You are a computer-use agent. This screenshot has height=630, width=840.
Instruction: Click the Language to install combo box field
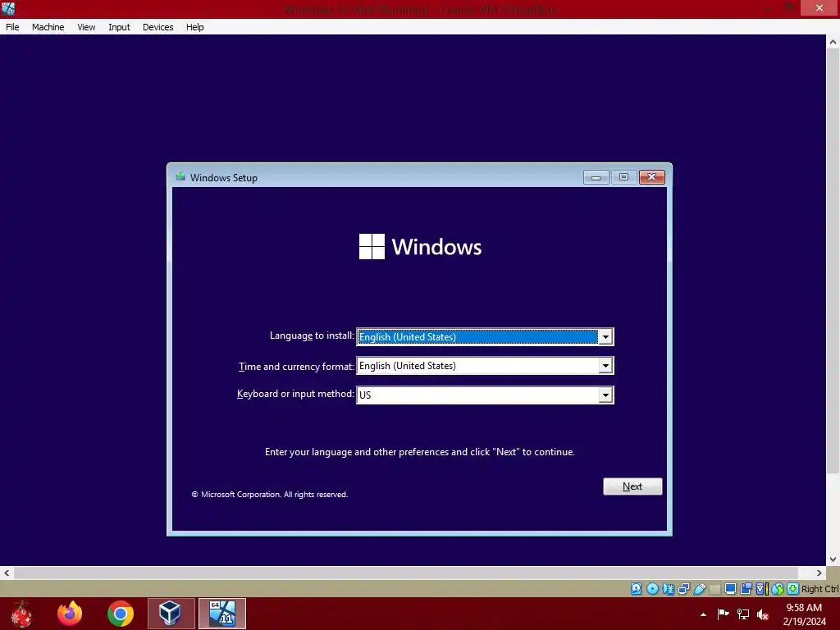tap(485, 337)
